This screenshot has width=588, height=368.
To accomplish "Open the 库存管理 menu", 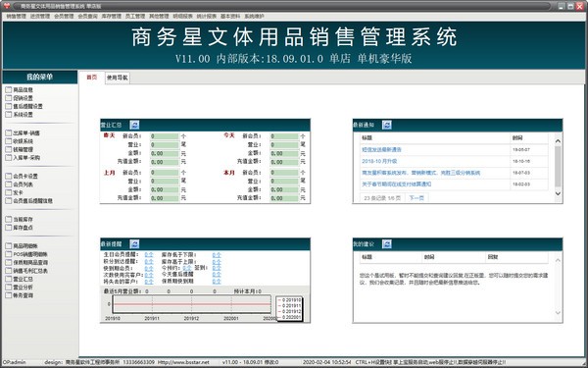I will (112, 16).
